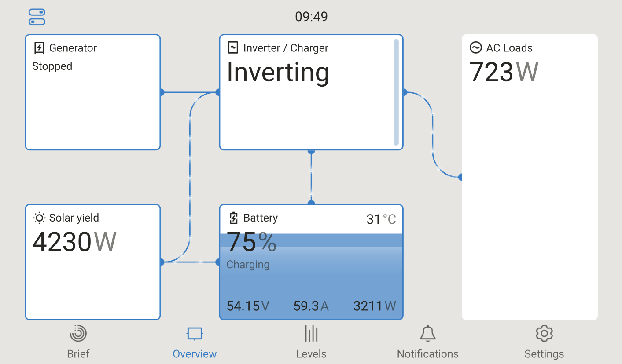Click the 59.3 A battery current
622x364 pixels.
tap(311, 306)
